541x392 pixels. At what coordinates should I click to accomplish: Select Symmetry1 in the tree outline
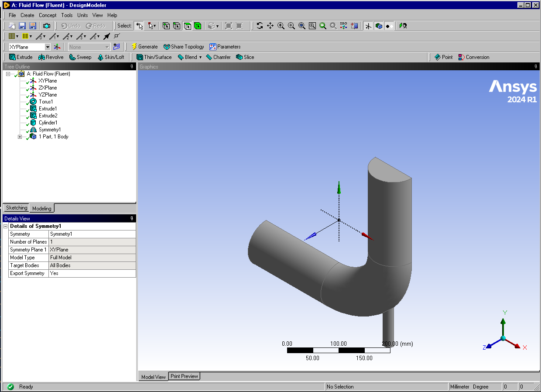pyautogui.click(x=49, y=130)
